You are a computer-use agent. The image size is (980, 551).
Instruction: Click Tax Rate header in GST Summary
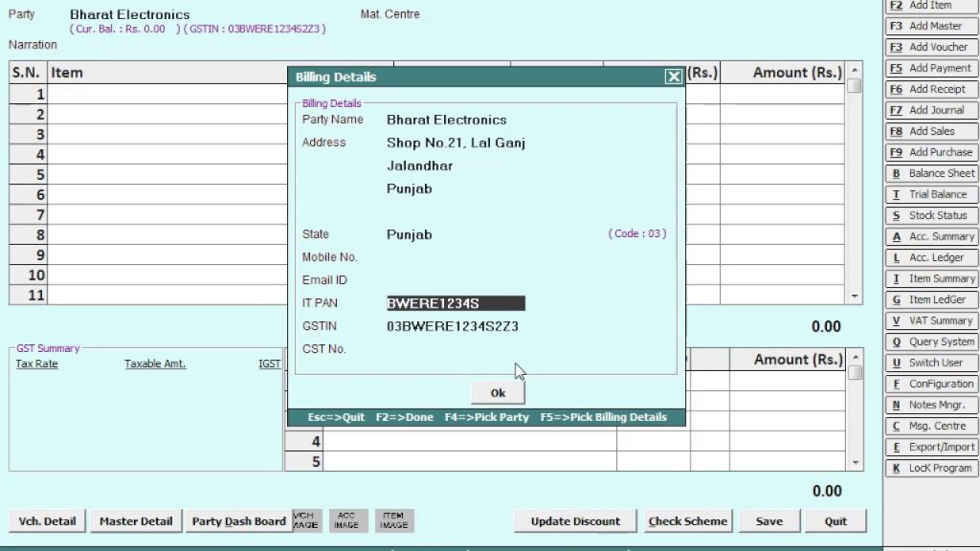37,364
